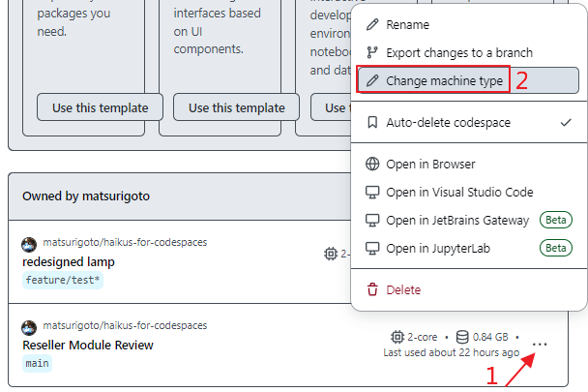Open the redesigned lamp codespace link

pos(69,261)
